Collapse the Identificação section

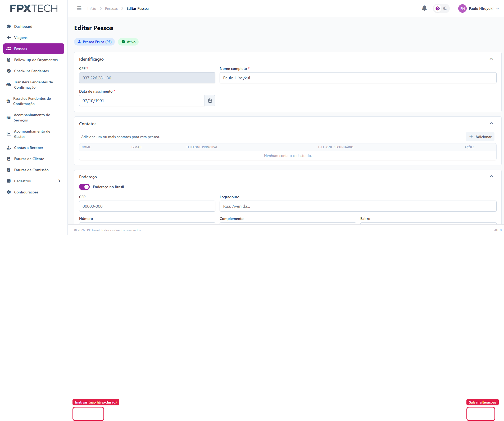(x=491, y=59)
